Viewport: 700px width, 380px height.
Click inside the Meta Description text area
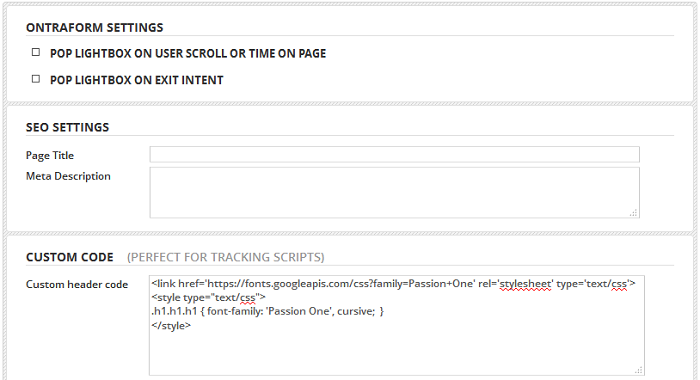coord(395,192)
